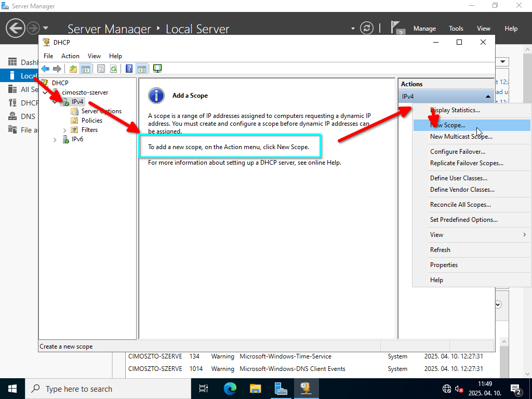Screen dimensions: 532x399
Task: Toggle the Show/Hide Action Pane button
Action: point(141,69)
